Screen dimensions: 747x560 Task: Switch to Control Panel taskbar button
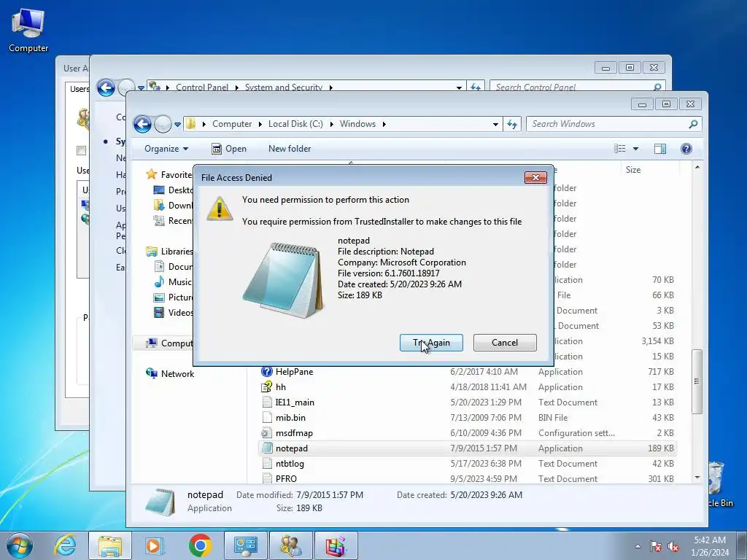[x=245, y=545]
